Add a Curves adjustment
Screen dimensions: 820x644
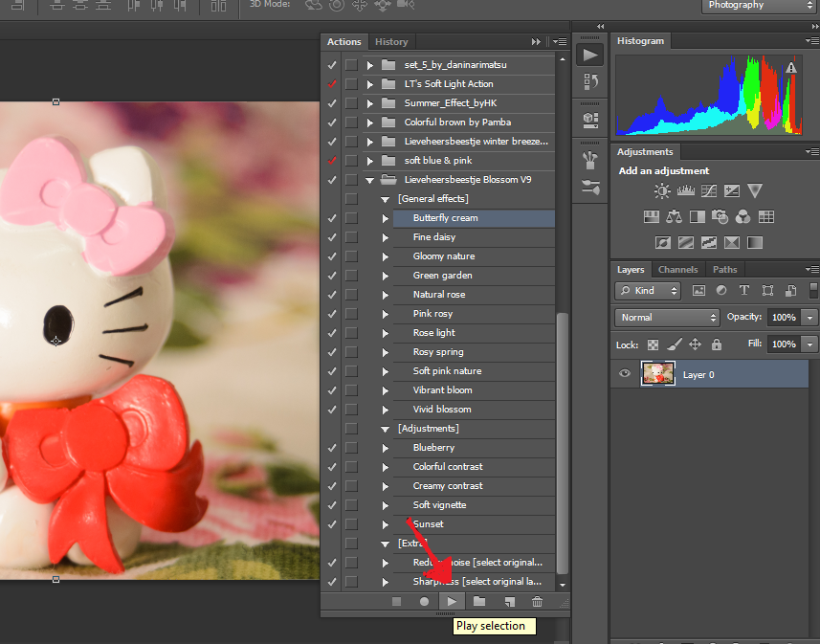click(x=709, y=190)
